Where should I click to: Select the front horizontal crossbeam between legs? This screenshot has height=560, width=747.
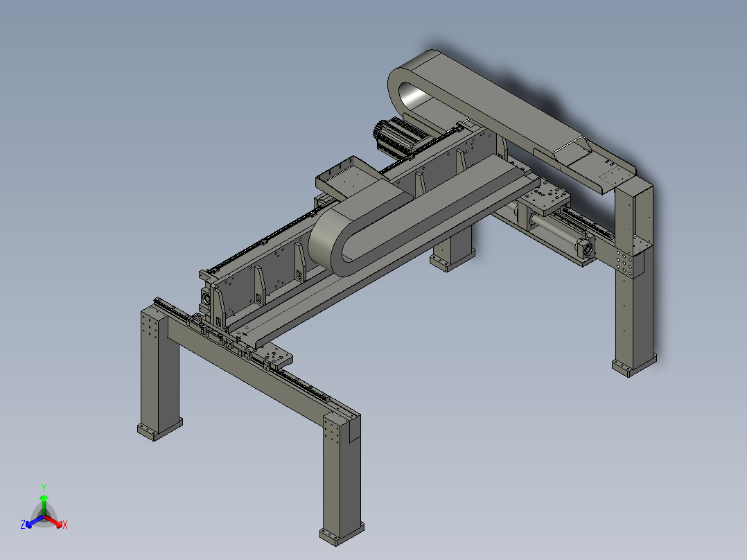248,369
